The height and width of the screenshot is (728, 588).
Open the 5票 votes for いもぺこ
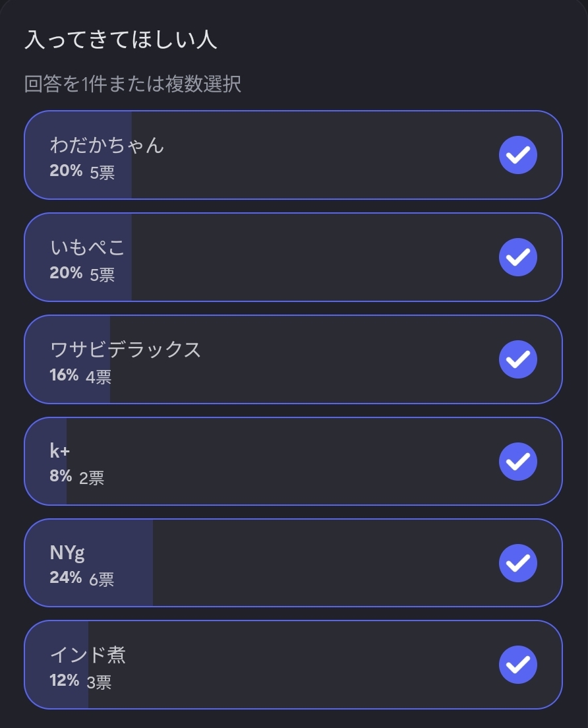click(x=102, y=275)
